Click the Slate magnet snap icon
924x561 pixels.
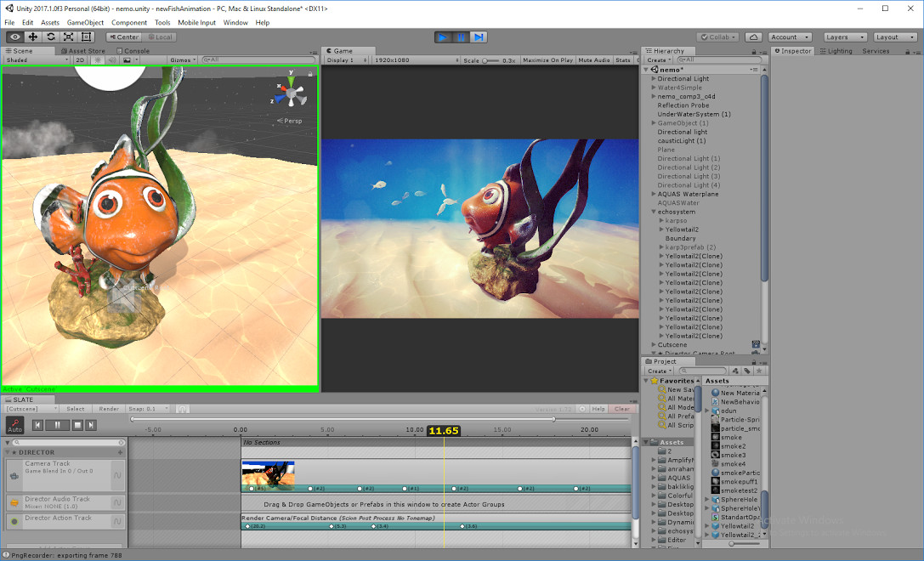tap(182, 408)
